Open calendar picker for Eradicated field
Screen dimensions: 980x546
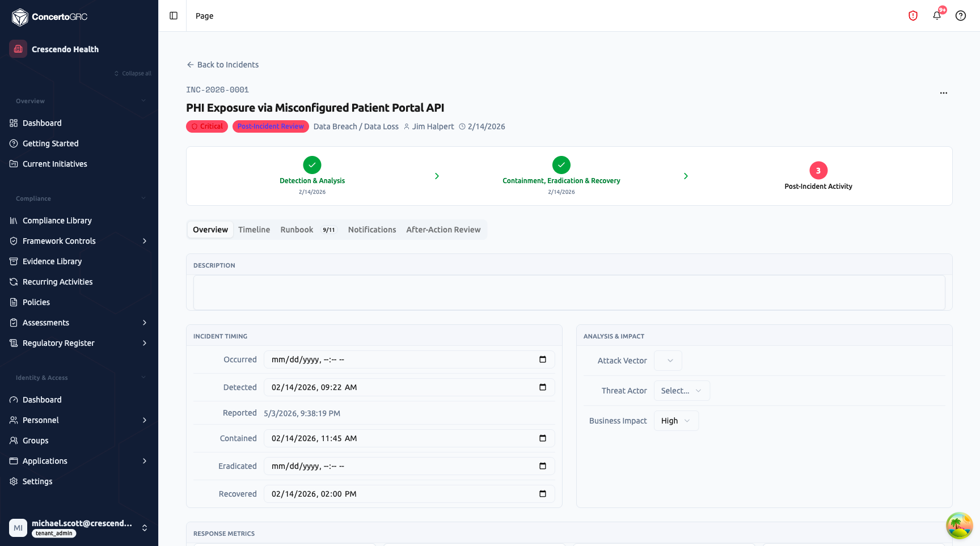[543, 466]
